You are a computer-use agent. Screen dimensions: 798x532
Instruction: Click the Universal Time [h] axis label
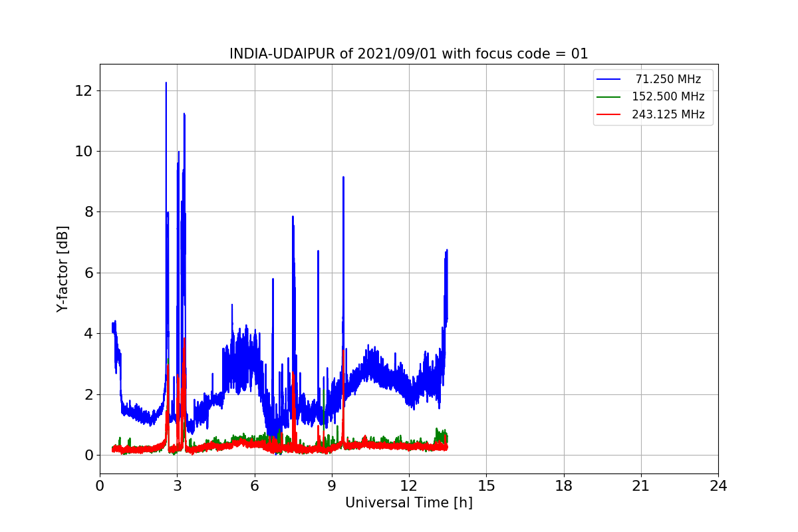(x=409, y=503)
